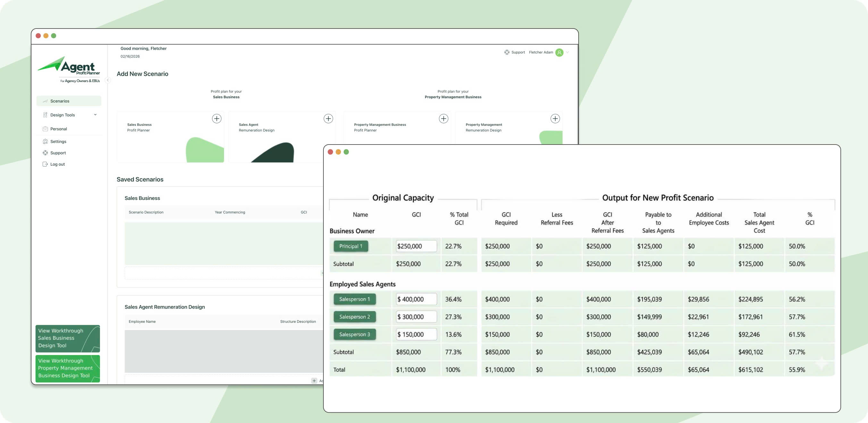Click Salesperson 1 GCI input showing $400,000
Image resolution: width=868 pixels, height=423 pixels.
click(x=416, y=299)
